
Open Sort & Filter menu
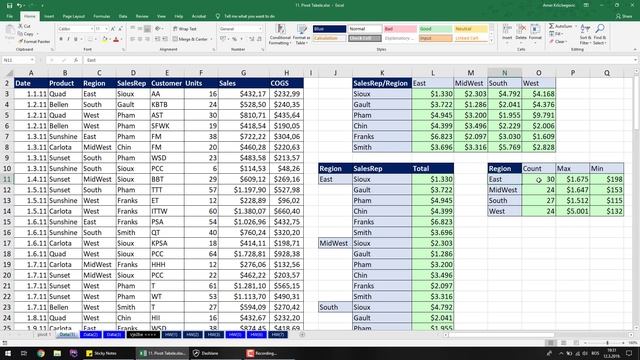pos(585,34)
